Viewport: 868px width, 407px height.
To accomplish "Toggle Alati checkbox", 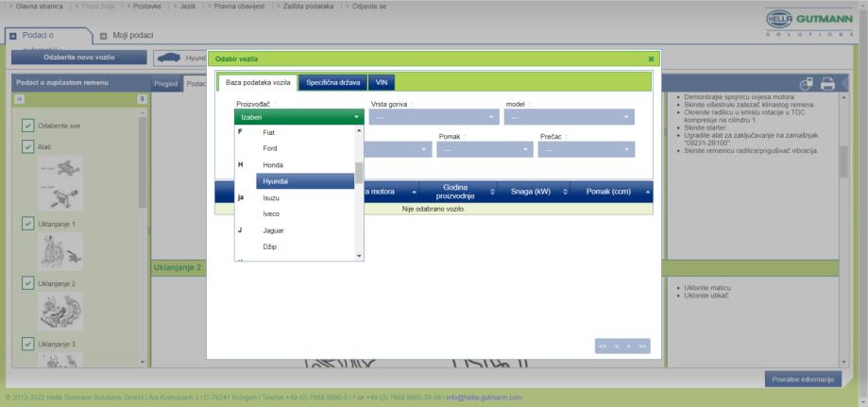I will [x=27, y=147].
